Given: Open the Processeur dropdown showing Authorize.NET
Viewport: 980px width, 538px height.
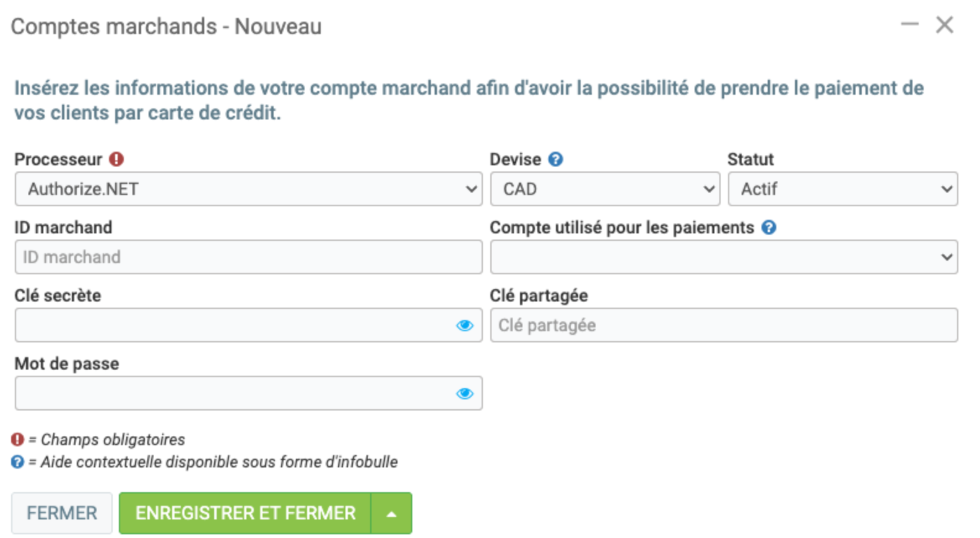Looking at the screenshot, I should (248, 189).
